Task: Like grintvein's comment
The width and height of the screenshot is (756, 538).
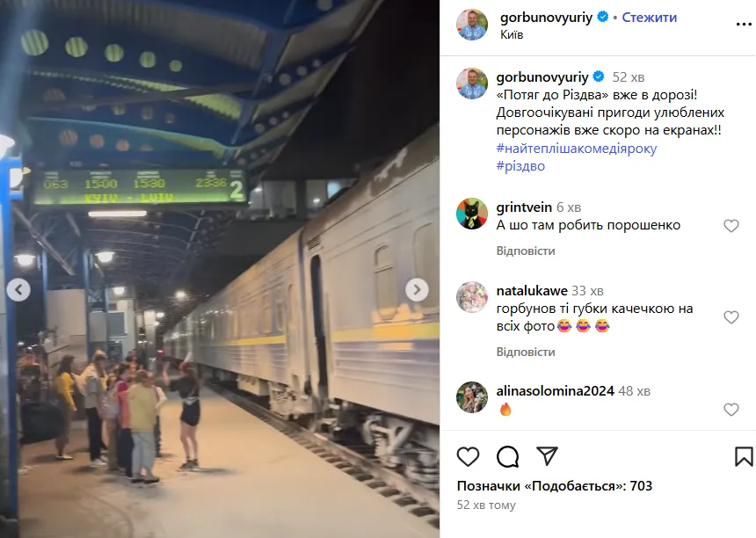Action: coord(731,226)
